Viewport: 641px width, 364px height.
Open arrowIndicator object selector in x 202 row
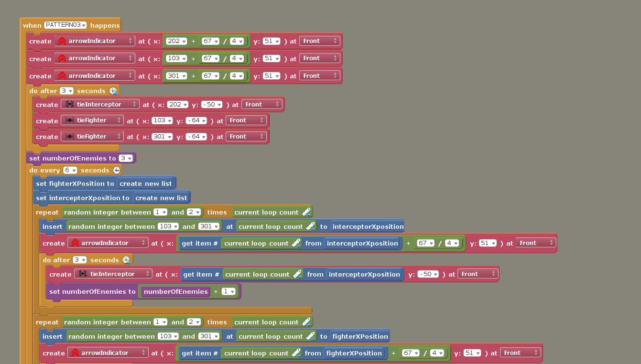click(95, 41)
